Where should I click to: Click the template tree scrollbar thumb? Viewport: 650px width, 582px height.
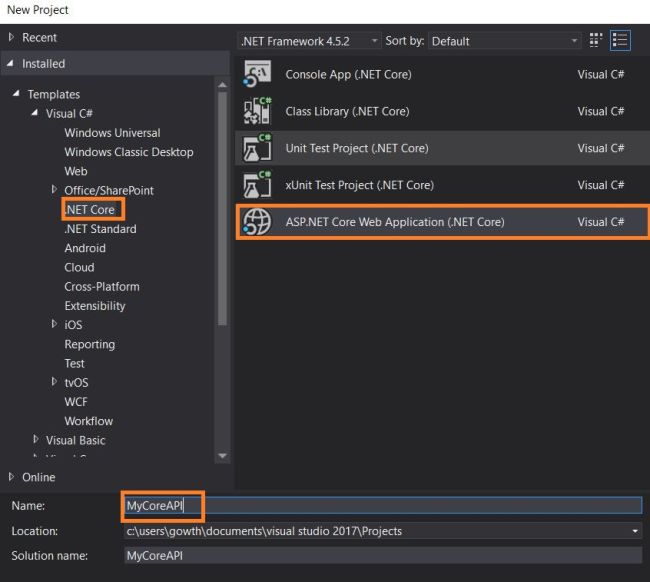(223, 209)
